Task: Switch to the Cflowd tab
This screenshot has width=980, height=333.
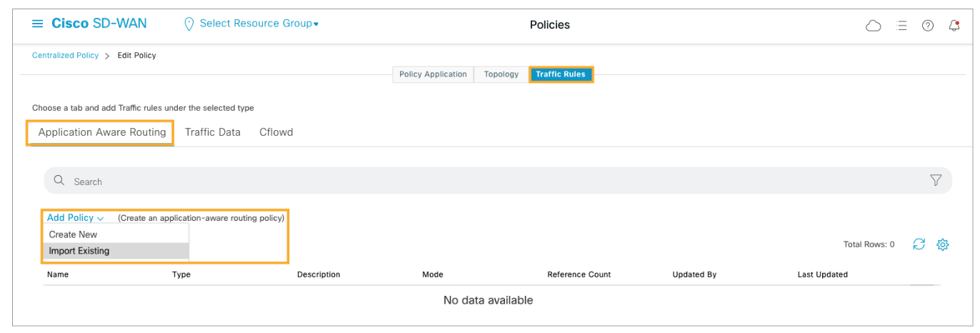Action: pos(276,132)
